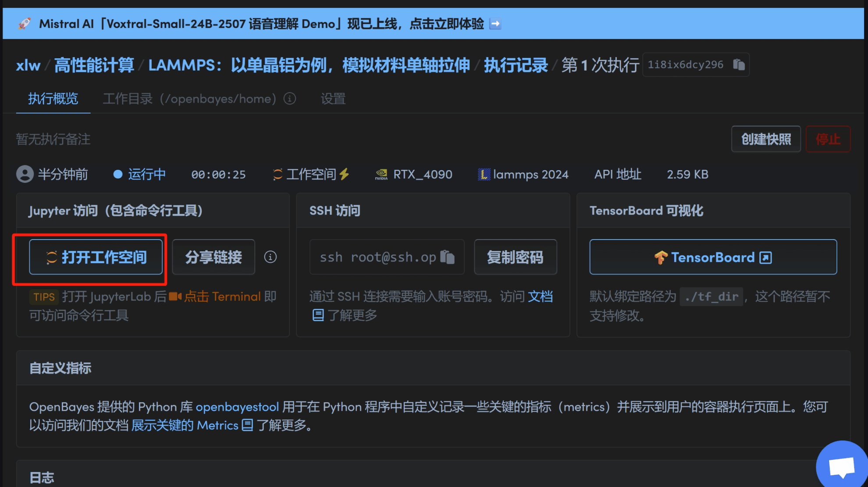Open the 工作目录 (/openbayes/home) tab

pos(189,99)
